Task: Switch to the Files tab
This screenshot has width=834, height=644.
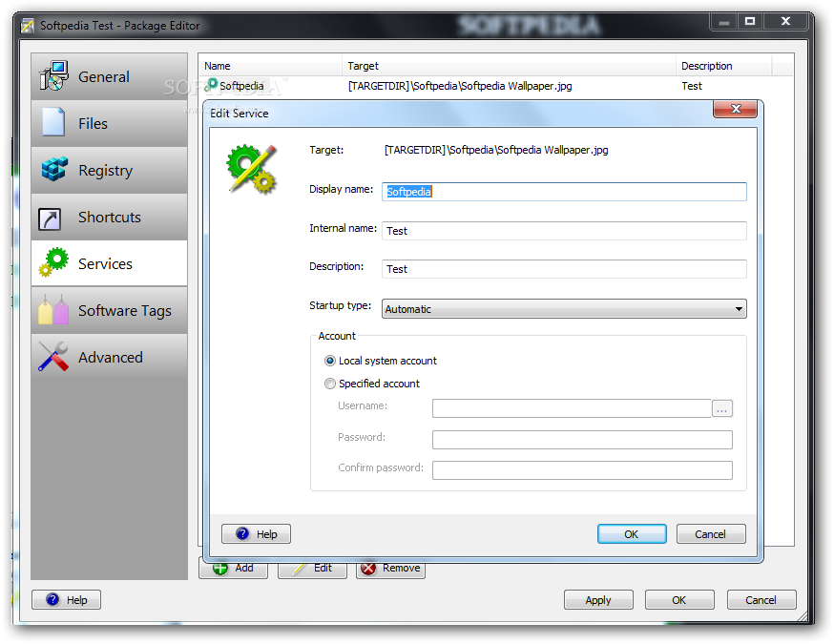Action: coord(109,123)
